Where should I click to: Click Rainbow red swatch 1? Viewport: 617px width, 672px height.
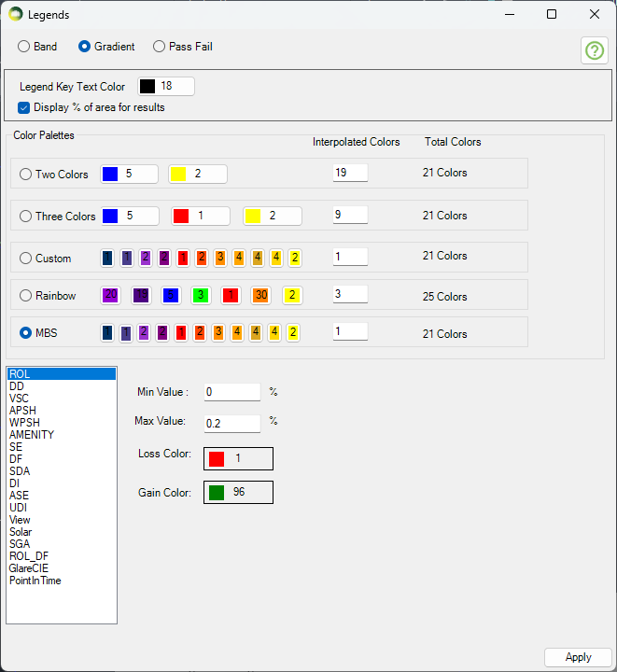(231, 295)
